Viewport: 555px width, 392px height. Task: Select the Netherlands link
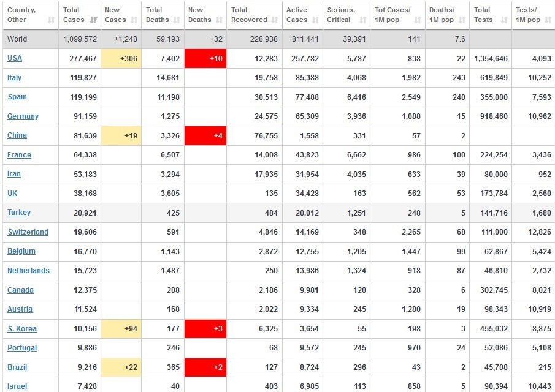(x=28, y=271)
